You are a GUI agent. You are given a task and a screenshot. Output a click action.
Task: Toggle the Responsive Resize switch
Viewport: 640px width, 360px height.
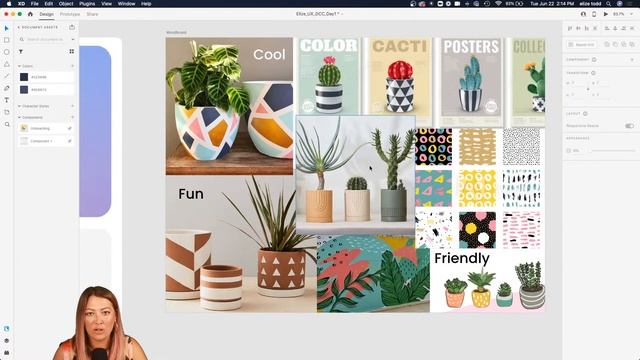click(629, 126)
